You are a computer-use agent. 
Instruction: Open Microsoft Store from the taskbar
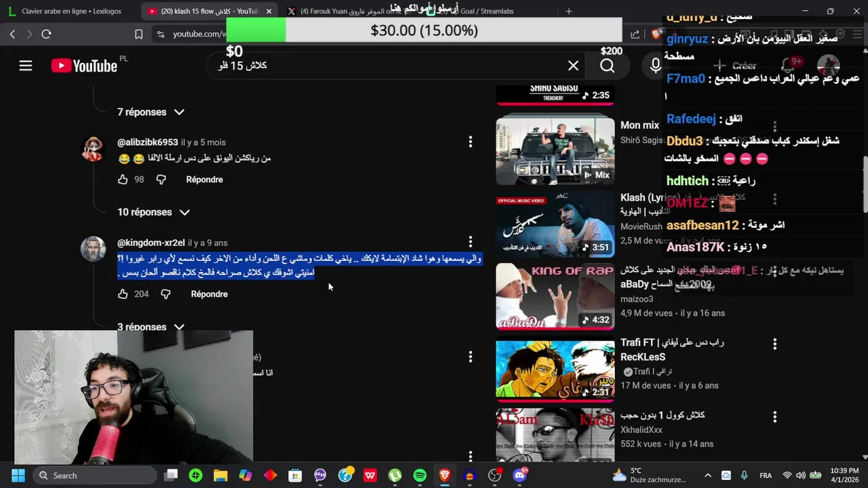295,475
